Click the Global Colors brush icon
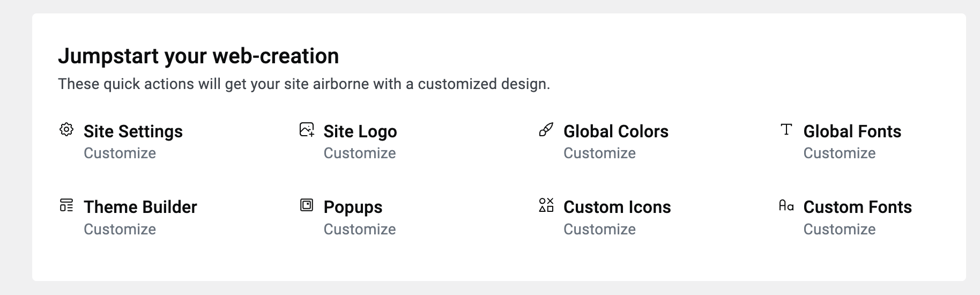 point(546,130)
